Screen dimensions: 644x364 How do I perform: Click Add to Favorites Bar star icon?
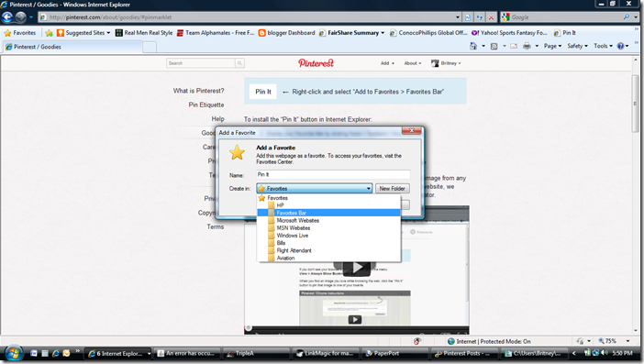point(49,33)
